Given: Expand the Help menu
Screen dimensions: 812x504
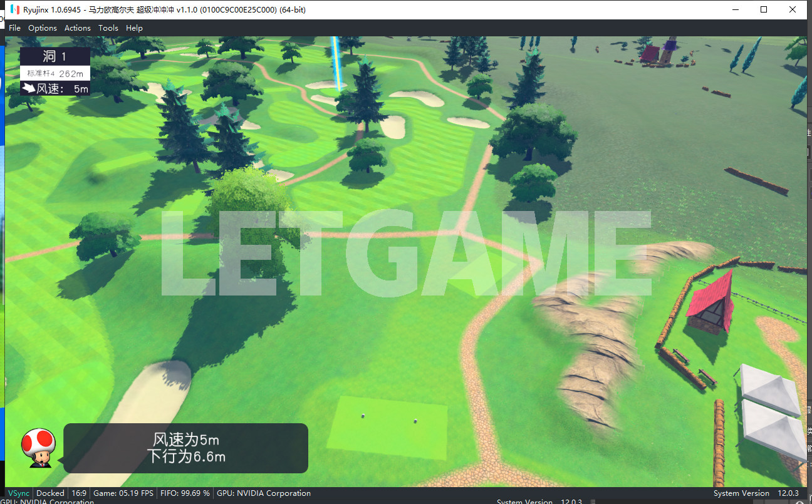Looking at the screenshot, I should click(134, 28).
